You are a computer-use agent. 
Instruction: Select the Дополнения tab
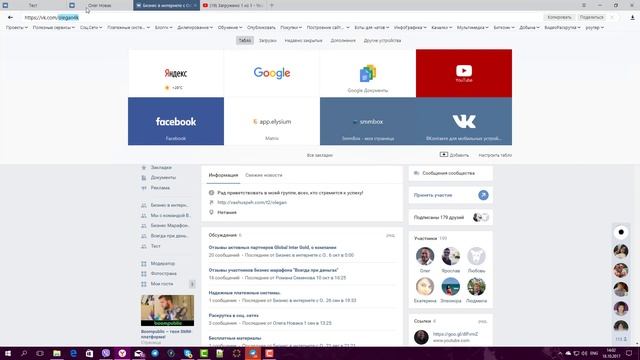[343, 40]
